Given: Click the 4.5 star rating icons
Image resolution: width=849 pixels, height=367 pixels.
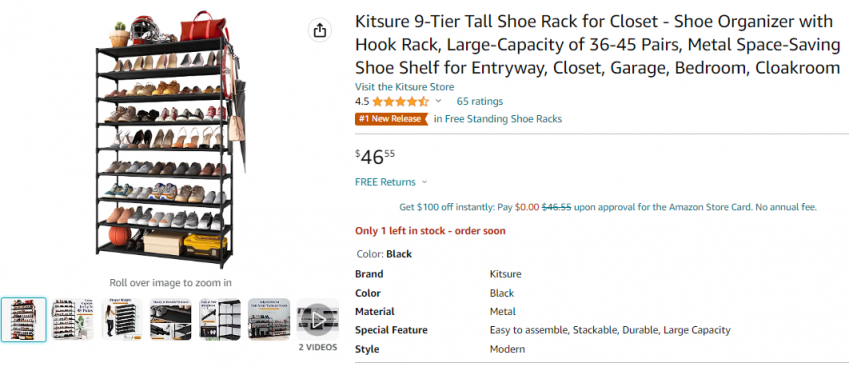Looking at the screenshot, I should (x=400, y=101).
